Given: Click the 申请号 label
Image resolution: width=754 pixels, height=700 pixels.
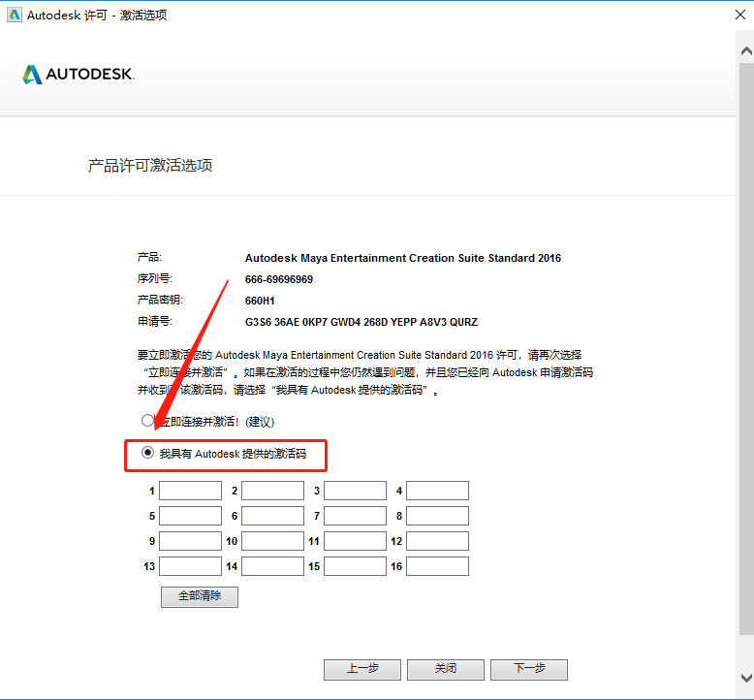Looking at the screenshot, I should click(x=154, y=321).
